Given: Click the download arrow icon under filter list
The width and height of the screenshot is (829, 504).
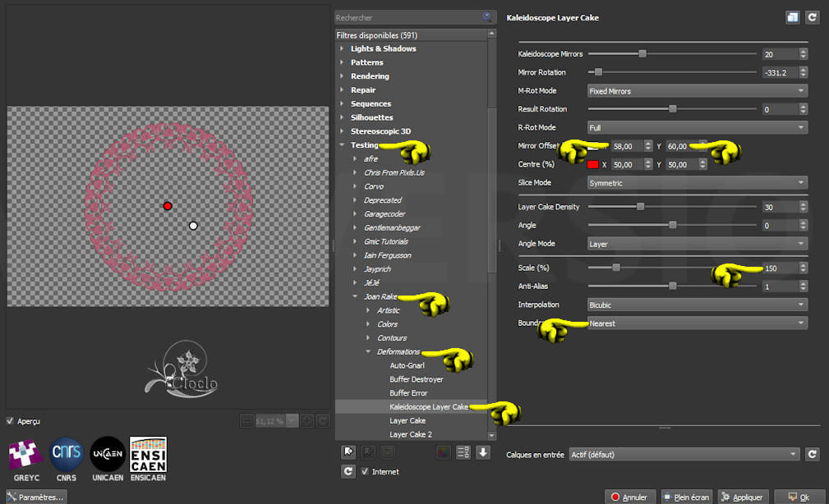Looking at the screenshot, I should click(482, 451).
